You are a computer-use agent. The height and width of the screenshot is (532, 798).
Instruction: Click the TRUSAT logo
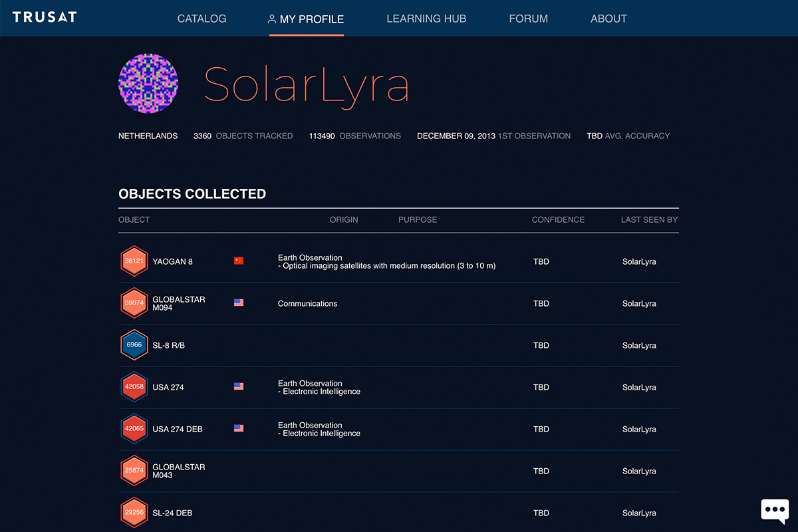[x=45, y=17]
